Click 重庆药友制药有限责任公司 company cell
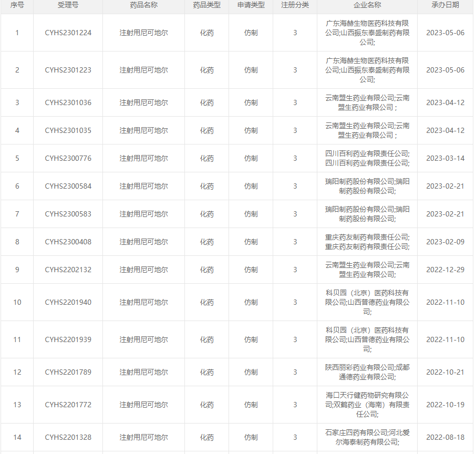Screen dimensions: 476x454 (367, 242)
